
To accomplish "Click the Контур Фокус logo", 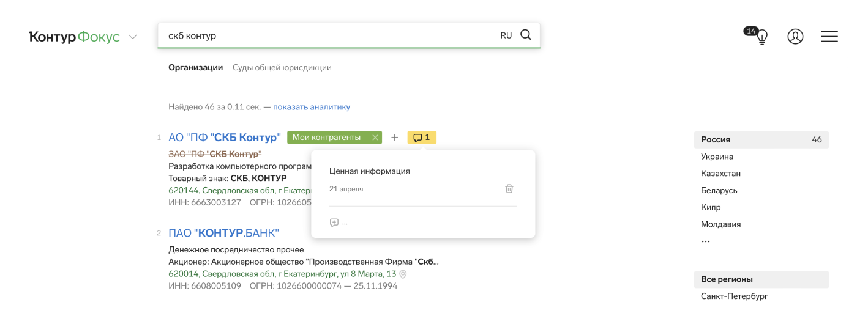I will (74, 37).
